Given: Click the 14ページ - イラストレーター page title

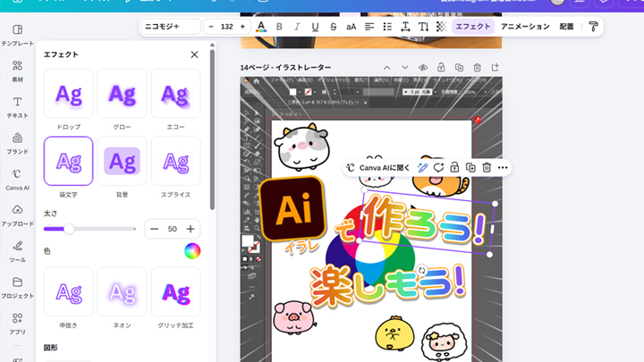Looking at the screenshot, I should [286, 67].
